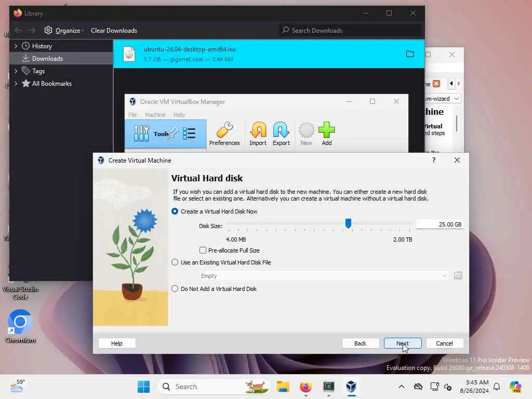
Task: Open Copilot preview icon in the tray
Action: (515, 387)
